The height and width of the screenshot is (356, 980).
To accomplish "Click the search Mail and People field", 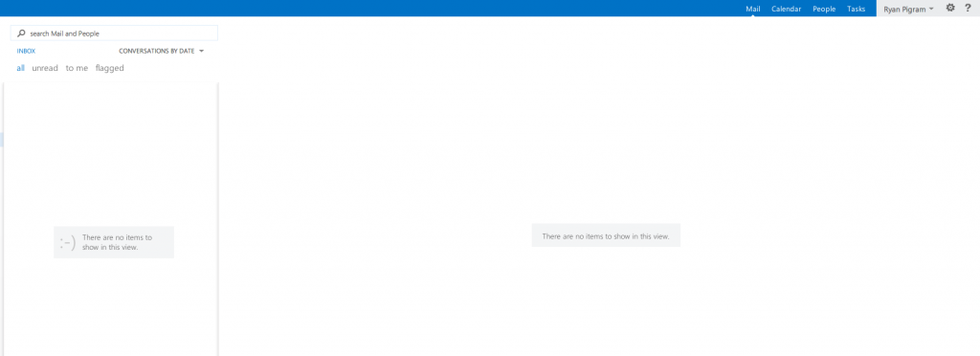I will pyautogui.click(x=115, y=33).
